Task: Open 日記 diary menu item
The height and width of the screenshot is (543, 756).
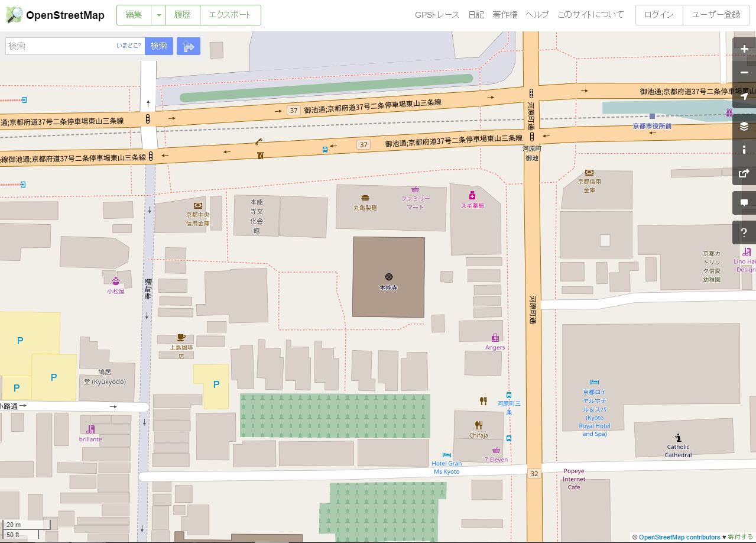Action: [x=476, y=15]
